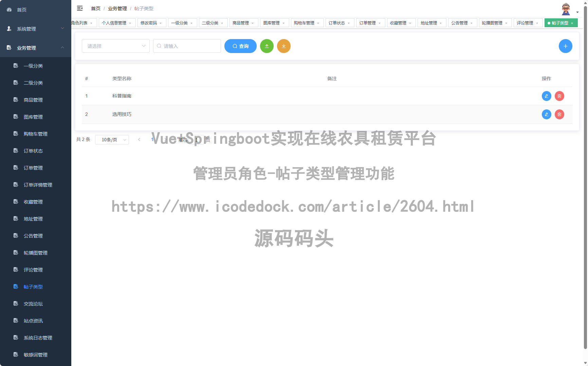Click the page number input field

pos(197,139)
